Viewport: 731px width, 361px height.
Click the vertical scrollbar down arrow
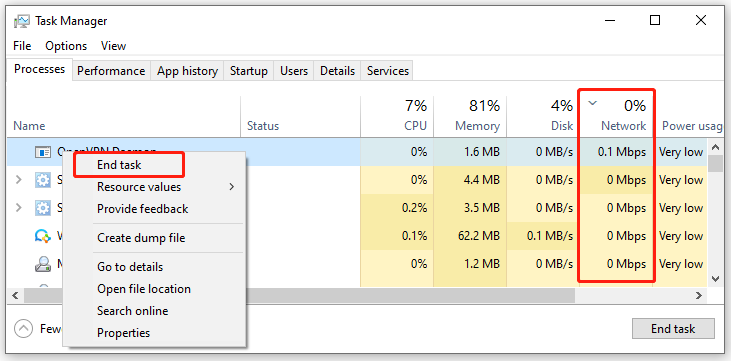(x=716, y=278)
